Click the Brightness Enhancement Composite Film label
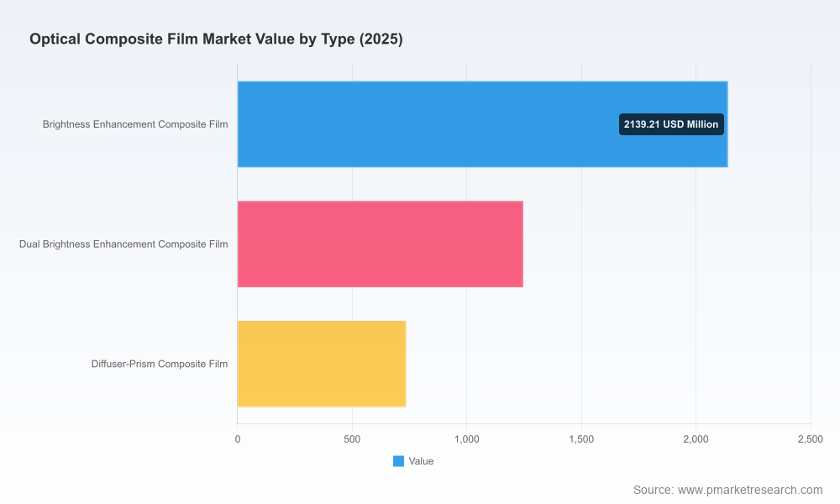 click(135, 124)
